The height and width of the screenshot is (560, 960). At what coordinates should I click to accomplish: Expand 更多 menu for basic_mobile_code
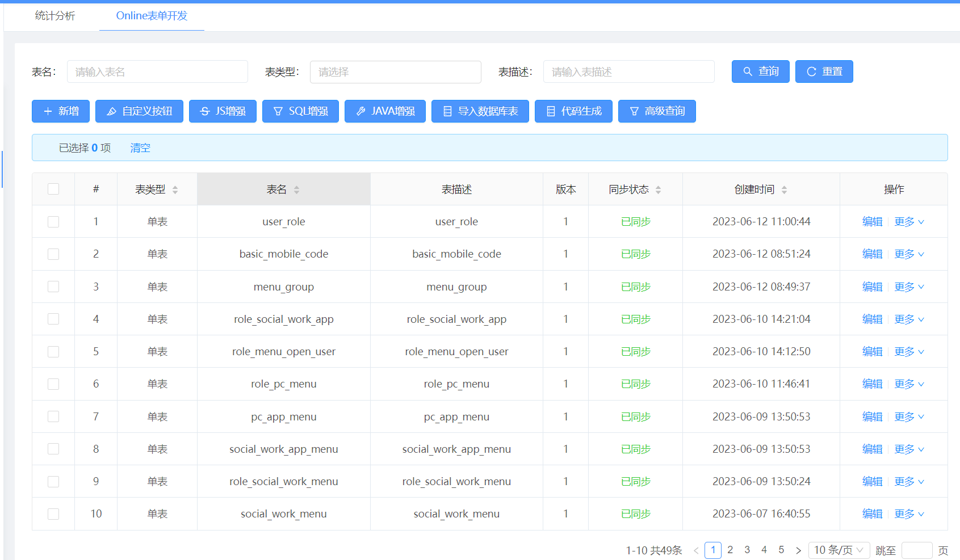[909, 254]
